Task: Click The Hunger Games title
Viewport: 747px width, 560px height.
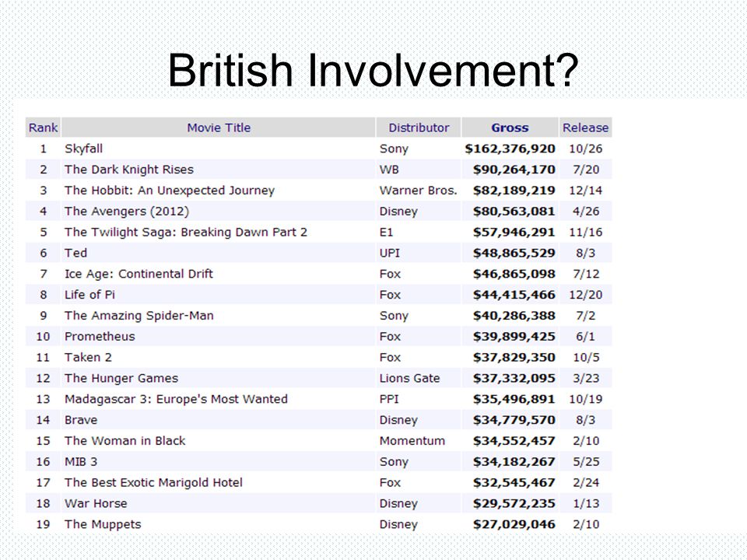Action: (121, 379)
